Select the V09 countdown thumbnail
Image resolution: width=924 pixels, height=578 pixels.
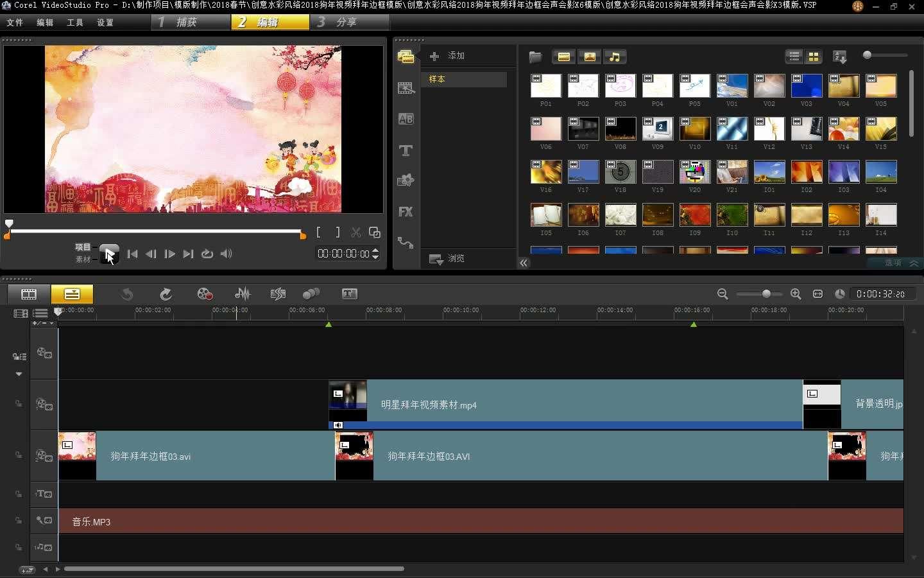(658, 128)
